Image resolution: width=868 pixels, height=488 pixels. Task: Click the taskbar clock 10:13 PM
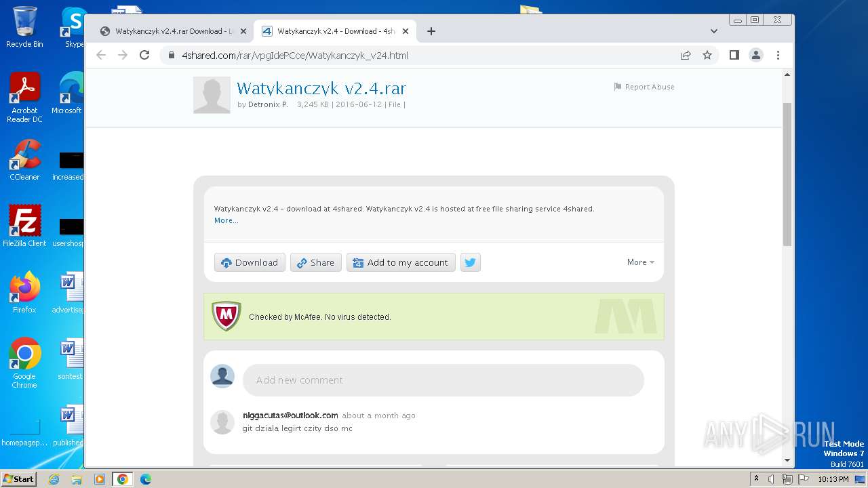(833, 479)
